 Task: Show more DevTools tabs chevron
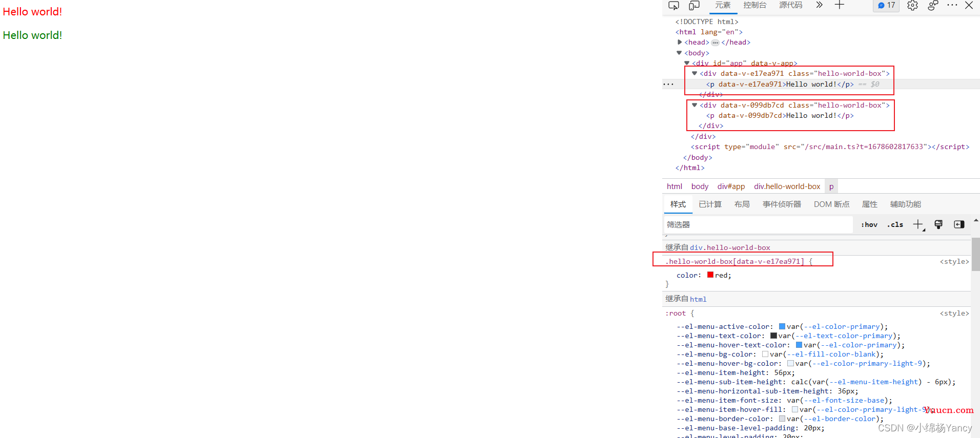pyautogui.click(x=819, y=5)
